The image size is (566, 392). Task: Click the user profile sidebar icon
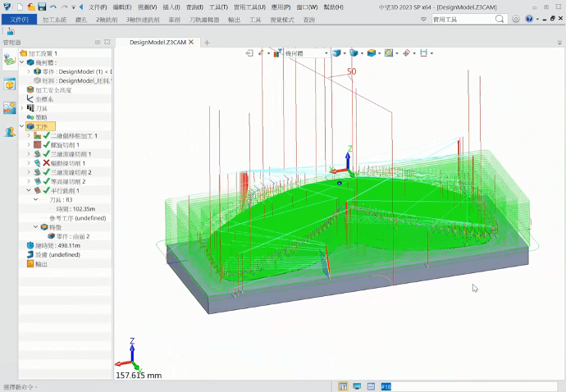(9, 131)
